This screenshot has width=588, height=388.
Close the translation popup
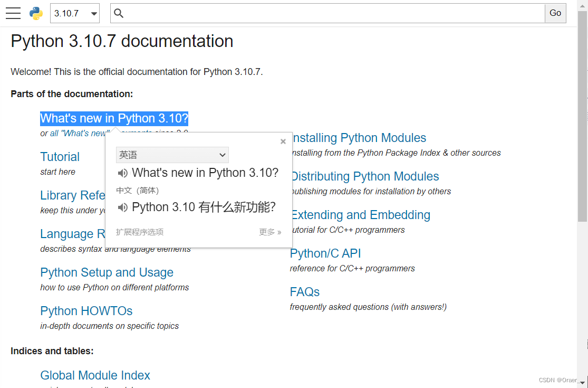coord(283,141)
